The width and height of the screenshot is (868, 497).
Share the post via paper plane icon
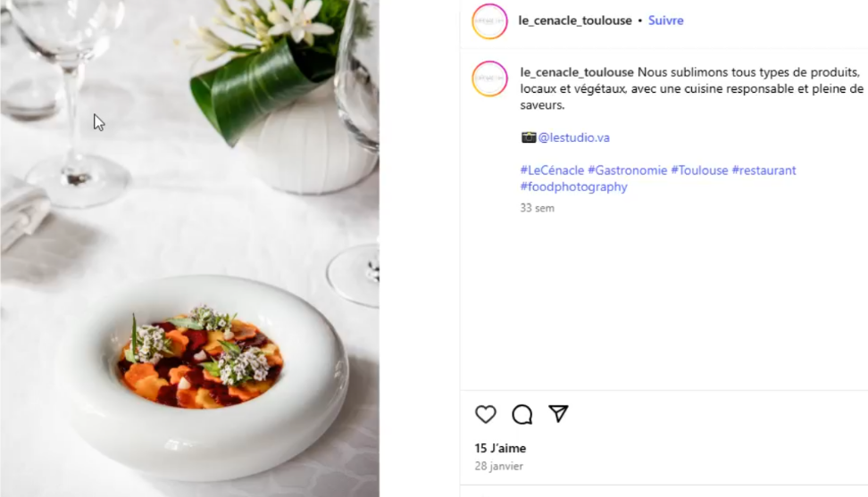[x=559, y=414]
